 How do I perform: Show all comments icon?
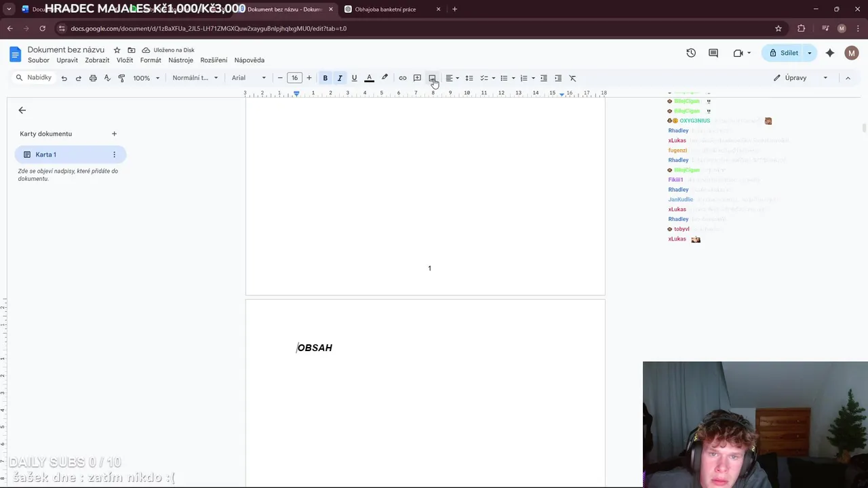713,53
